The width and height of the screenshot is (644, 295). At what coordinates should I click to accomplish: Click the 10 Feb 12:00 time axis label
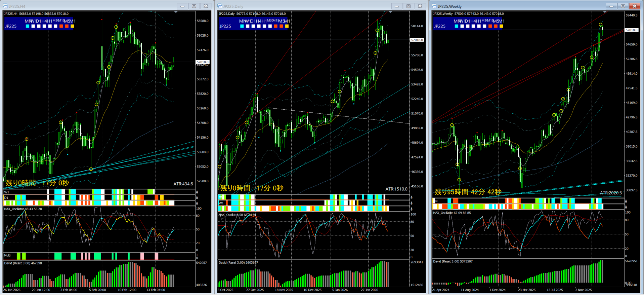(127, 290)
